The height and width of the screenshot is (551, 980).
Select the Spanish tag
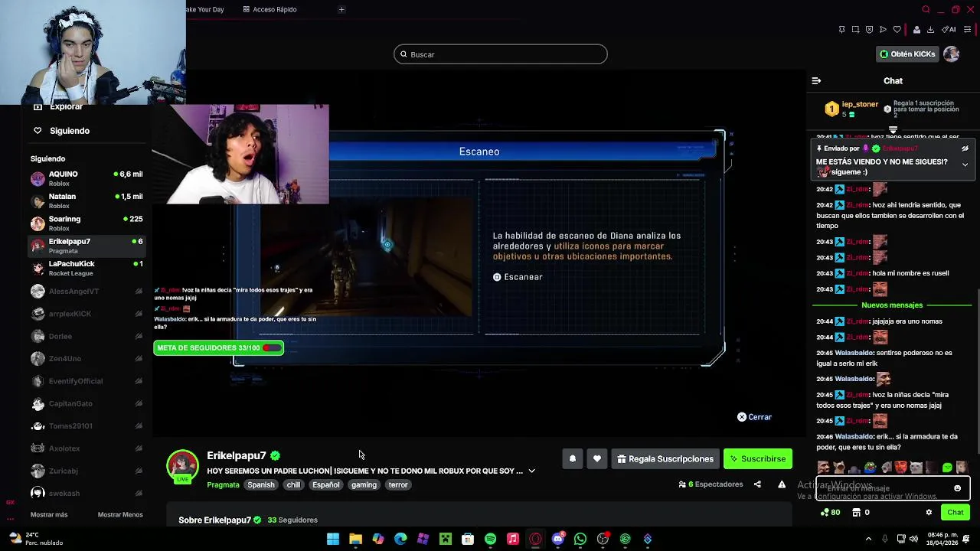click(x=260, y=485)
